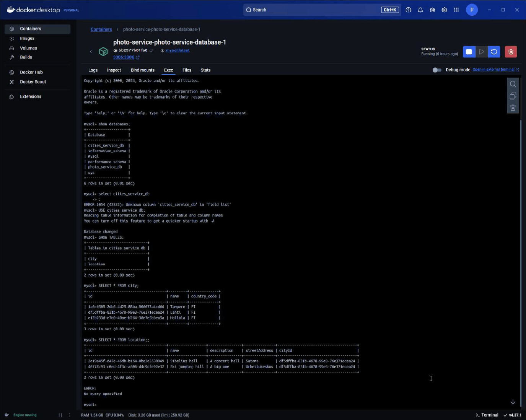Open Containers in the sidebar
The image size is (526, 420).
tap(37, 29)
